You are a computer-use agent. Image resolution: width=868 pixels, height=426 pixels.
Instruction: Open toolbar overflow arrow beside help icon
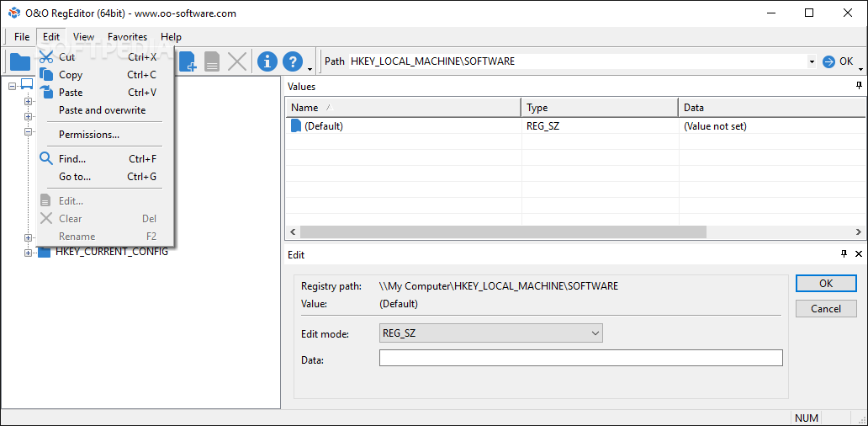310,69
